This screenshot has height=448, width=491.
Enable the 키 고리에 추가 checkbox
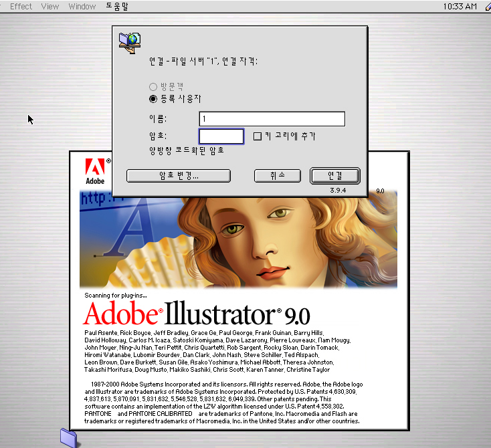point(258,136)
